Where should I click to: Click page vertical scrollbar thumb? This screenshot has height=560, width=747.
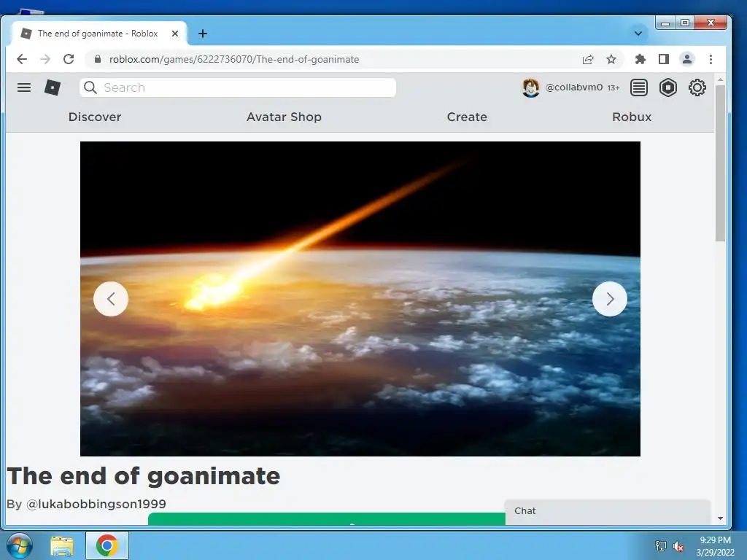pyautogui.click(x=720, y=163)
